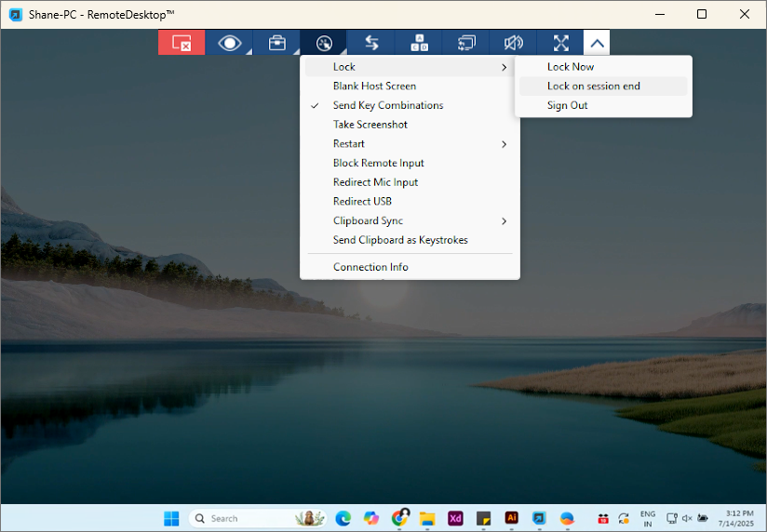Choose Lock on session end
This screenshot has height=532, width=767.
(x=594, y=86)
